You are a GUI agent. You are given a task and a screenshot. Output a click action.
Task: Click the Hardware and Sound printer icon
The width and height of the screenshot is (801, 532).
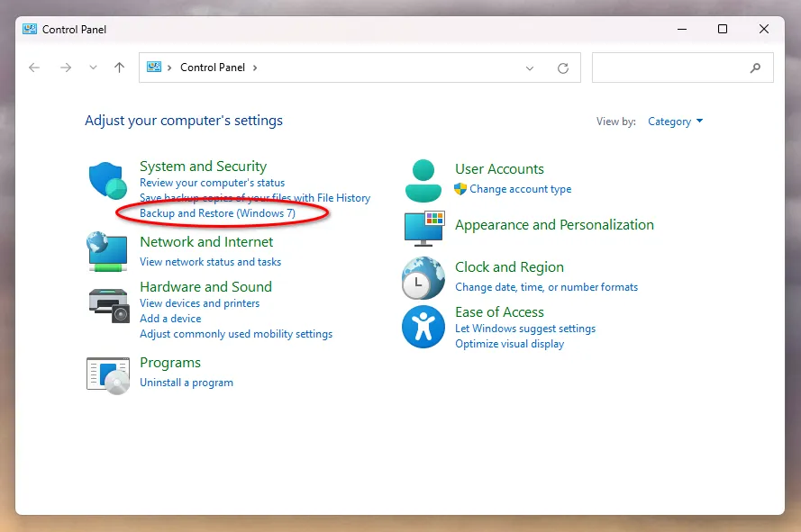click(x=107, y=305)
